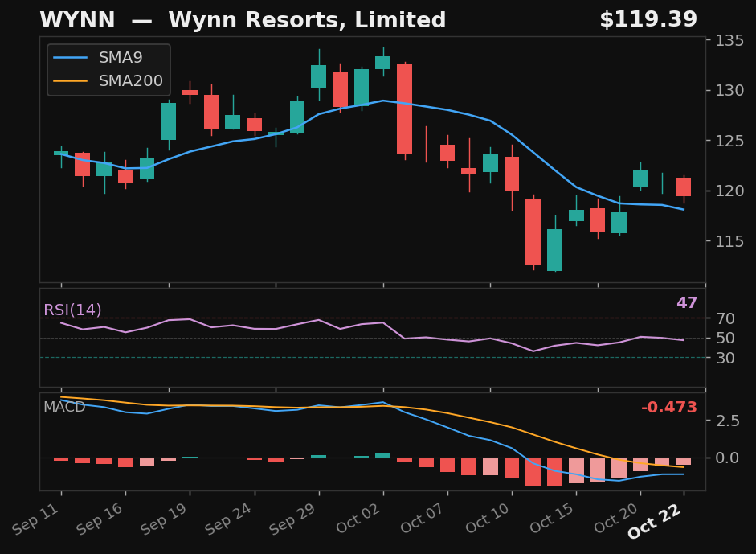The image size is (756, 554).
Task: Click the RSI(14) panel label
Action: click(x=72, y=310)
